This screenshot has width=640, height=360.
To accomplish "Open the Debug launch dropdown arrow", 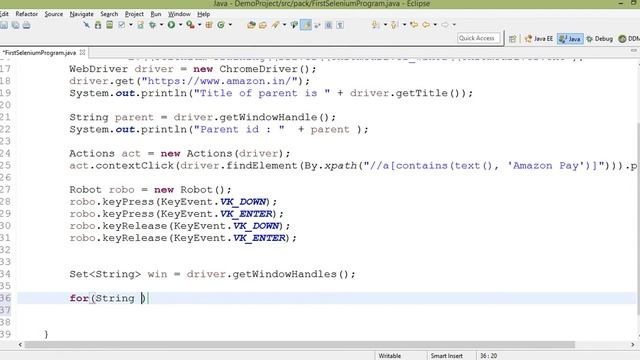I will coord(161,25).
